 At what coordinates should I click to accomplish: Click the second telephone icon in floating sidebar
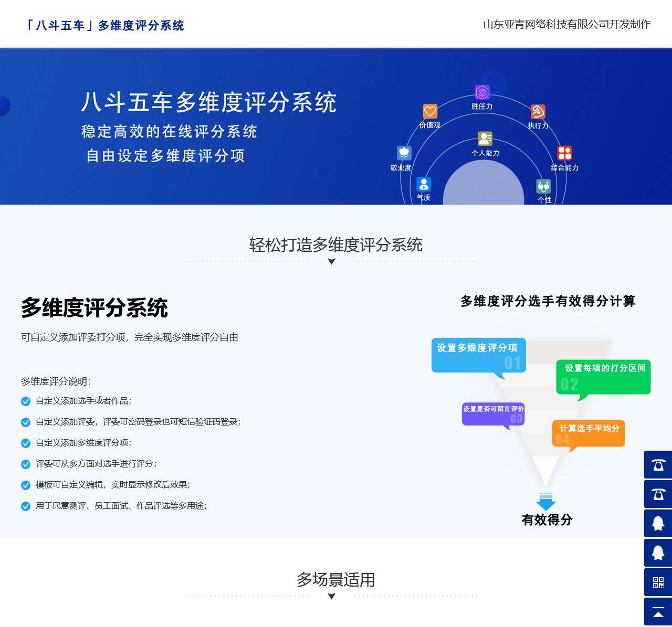coord(658,494)
